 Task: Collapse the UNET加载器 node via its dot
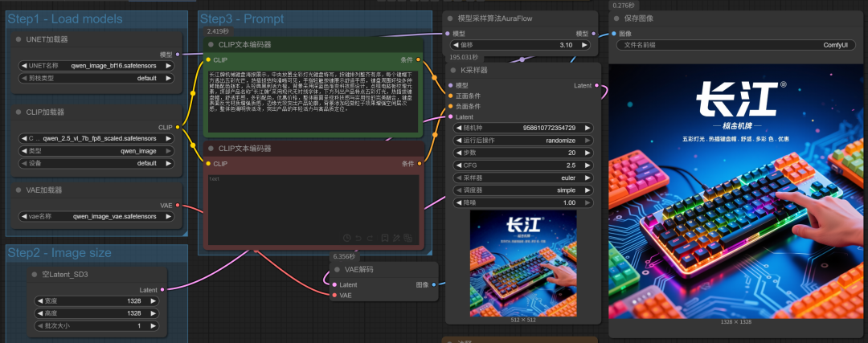pyautogui.click(x=18, y=39)
